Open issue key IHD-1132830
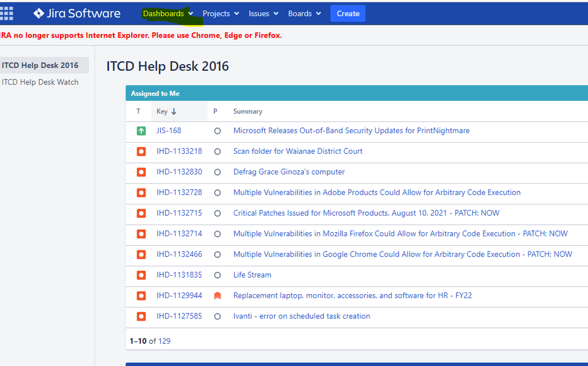The image size is (588, 366). click(x=180, y=172)
